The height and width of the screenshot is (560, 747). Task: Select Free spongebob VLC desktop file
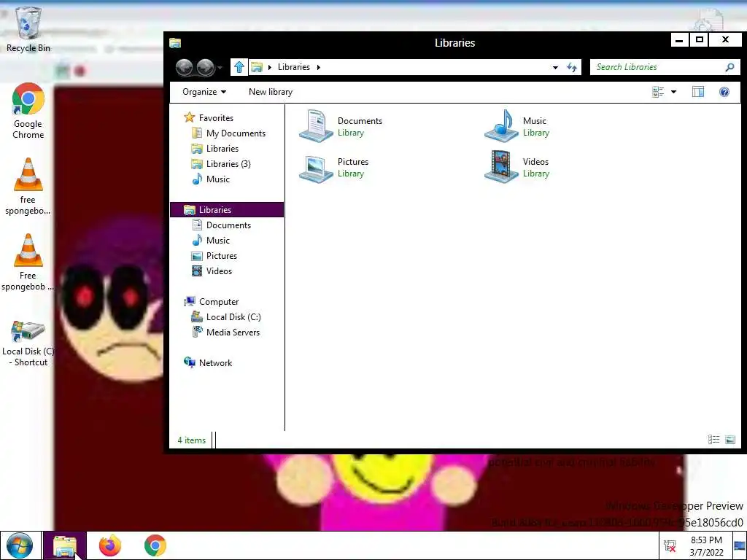pos(28,262)
